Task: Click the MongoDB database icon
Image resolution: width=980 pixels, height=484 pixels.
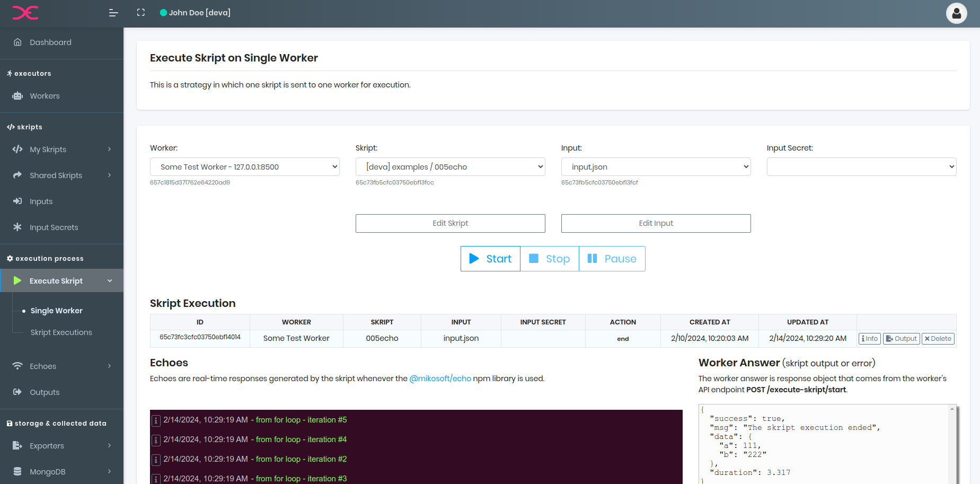Action: point(17,471)
